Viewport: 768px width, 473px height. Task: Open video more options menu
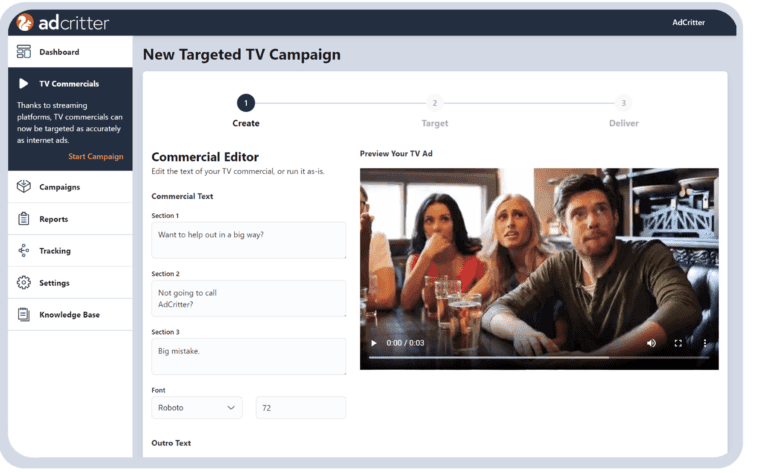pos(704,343)
